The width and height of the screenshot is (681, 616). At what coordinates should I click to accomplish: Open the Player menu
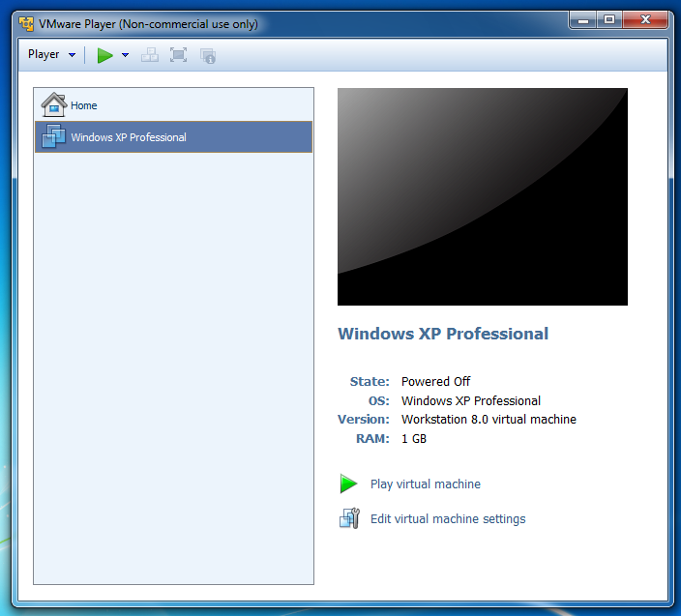point(51,55)
